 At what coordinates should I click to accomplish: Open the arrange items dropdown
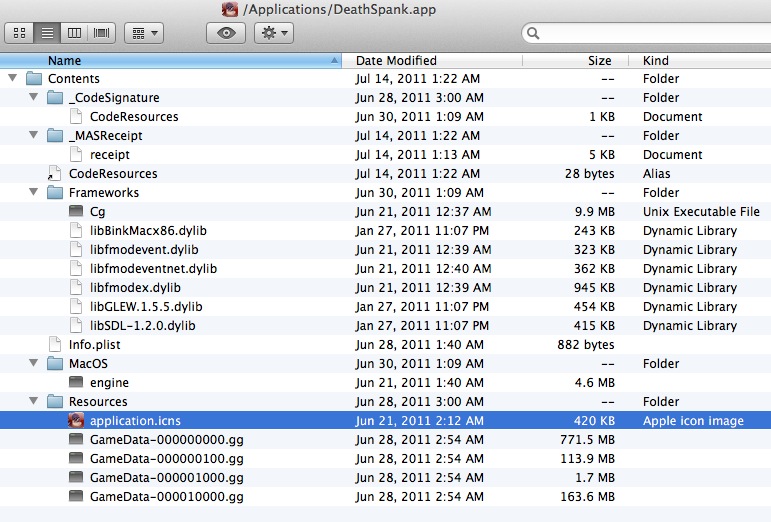tap(144, 33)
